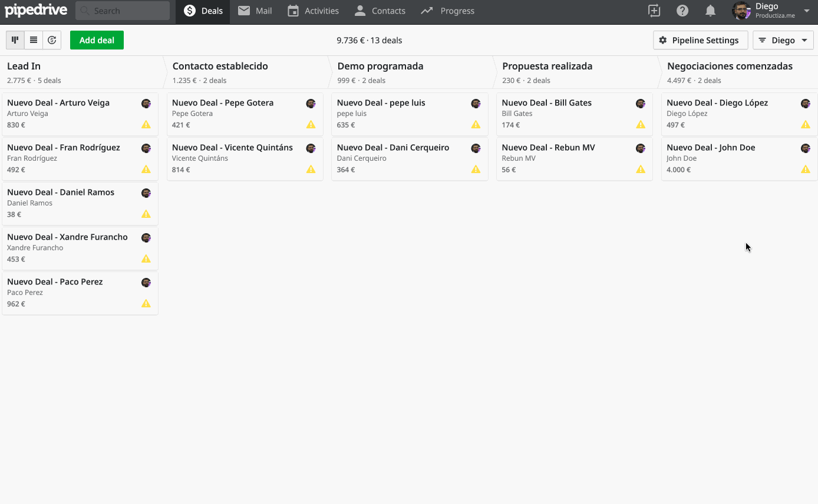The image size is (818, 504).
Task: Click the Add deal button
Action: coord(97,40)
